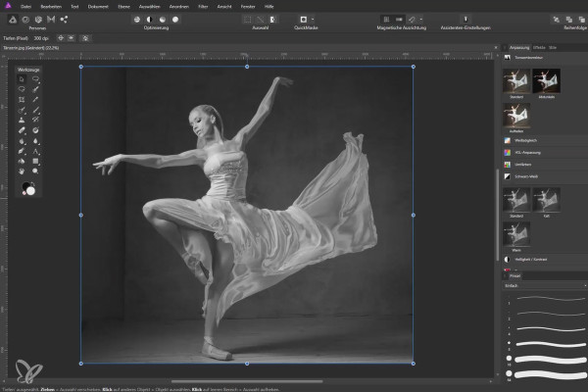Click invert selection icon in Auswahl group
The height and width of the screenshot is (392, 588).
[x=273, y=20]
